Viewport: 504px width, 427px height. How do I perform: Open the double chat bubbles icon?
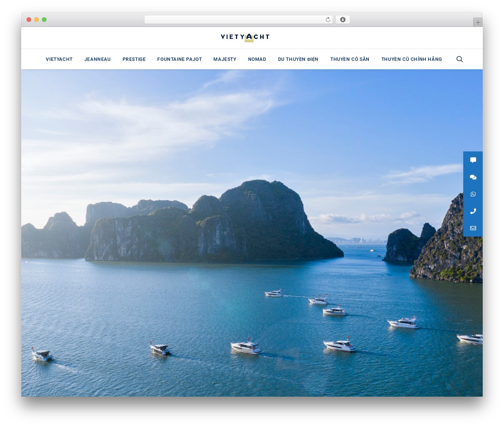tap(473, 177)
